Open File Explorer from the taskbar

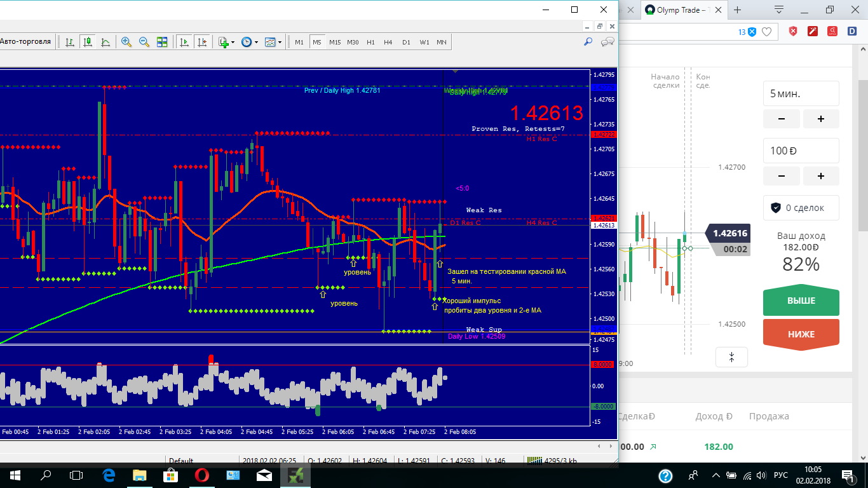139,475
